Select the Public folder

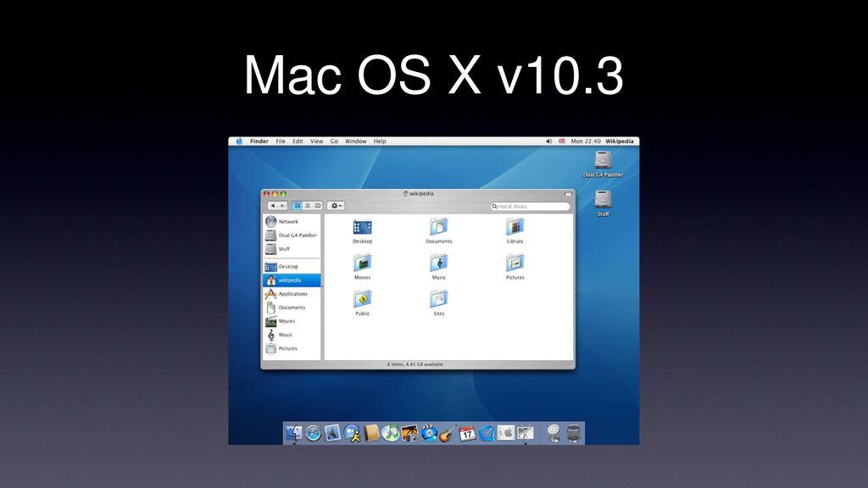click(x=363, y=302)
